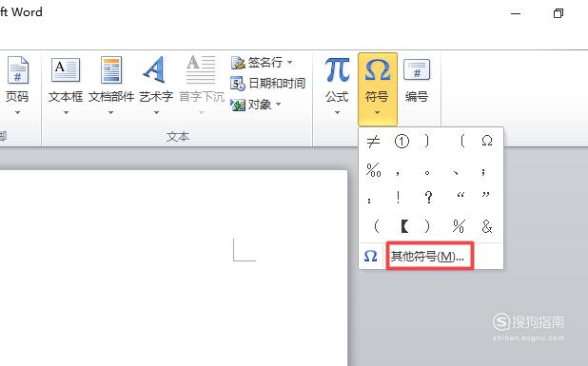Viewport: 588px width, 366px height.
Task: Click the Omega icon beside 其他符号
Action: (x=370, y=257)
